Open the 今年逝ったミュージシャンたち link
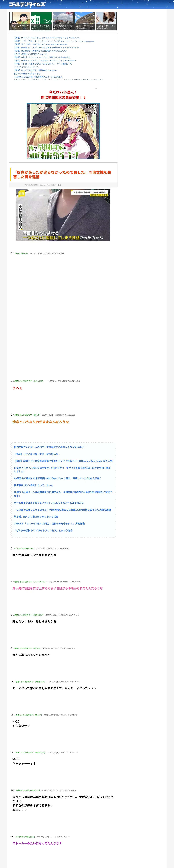This screenshot has height=868, width=174. 42,57
